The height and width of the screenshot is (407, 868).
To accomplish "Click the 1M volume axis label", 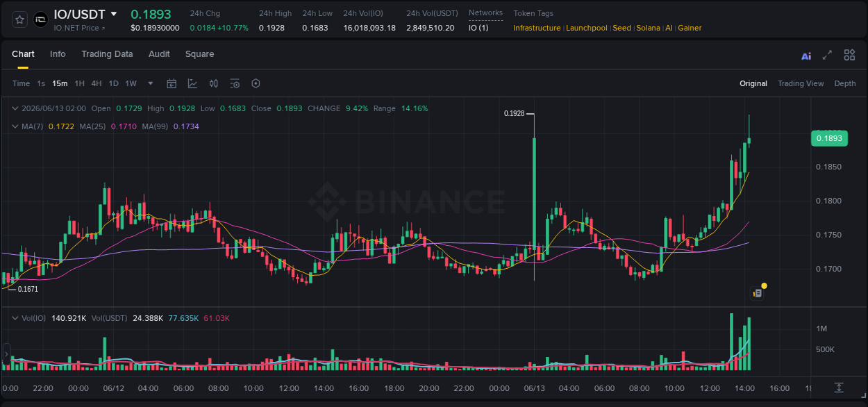I will coord(821,329).
